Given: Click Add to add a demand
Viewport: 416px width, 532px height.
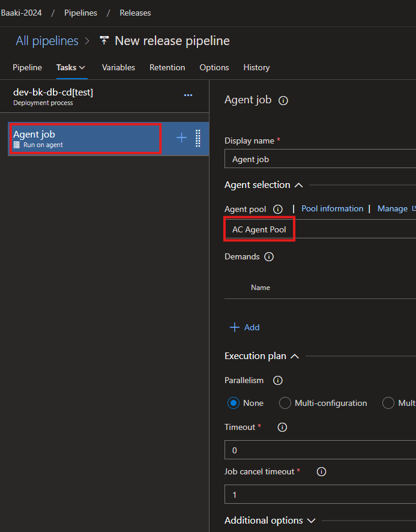Looking at the screenshot, I should point(245,327).
